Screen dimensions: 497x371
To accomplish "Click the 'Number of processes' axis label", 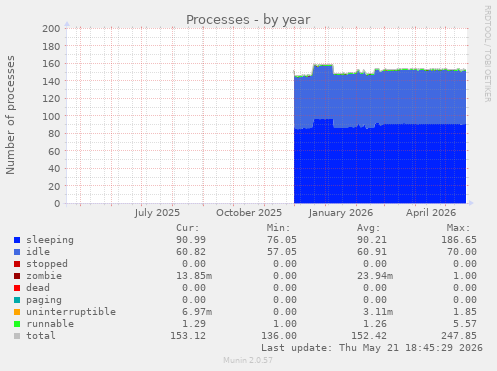I will point(10,115).
